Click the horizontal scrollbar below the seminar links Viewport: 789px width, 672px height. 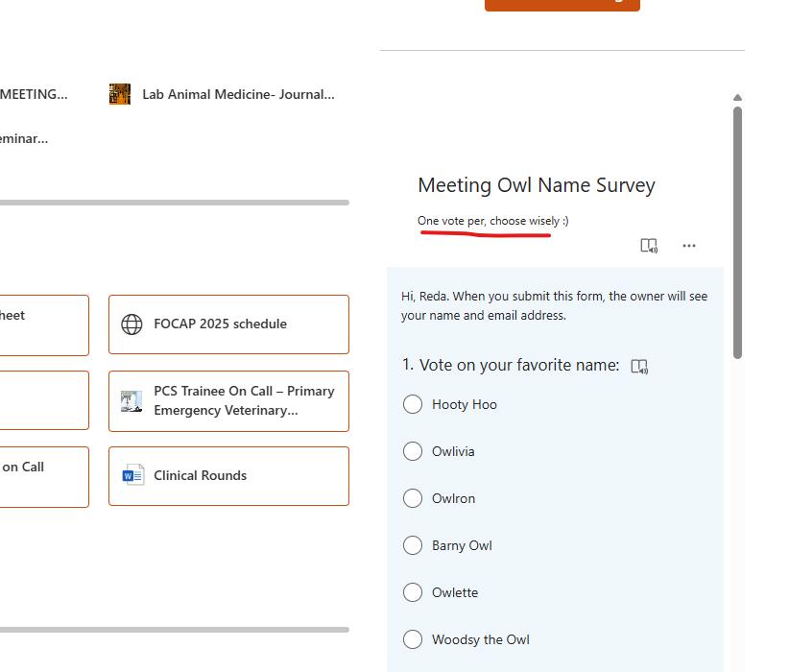pos(174,203)
